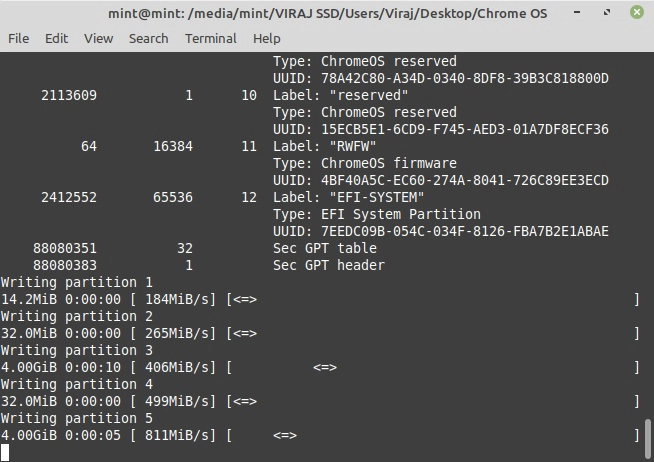Click the partition 5 progress bar indicator
This screenshot has width=654, height=462.
click(285, 435)
